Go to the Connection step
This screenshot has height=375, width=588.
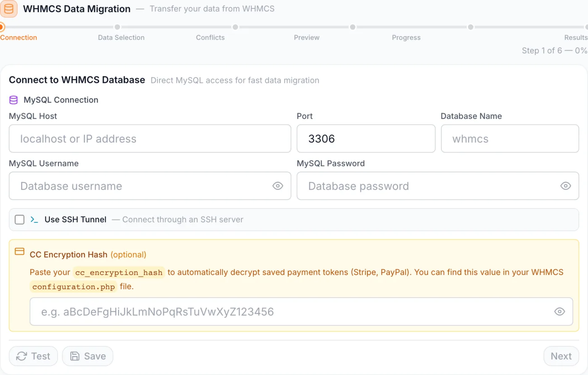(18, 37)
